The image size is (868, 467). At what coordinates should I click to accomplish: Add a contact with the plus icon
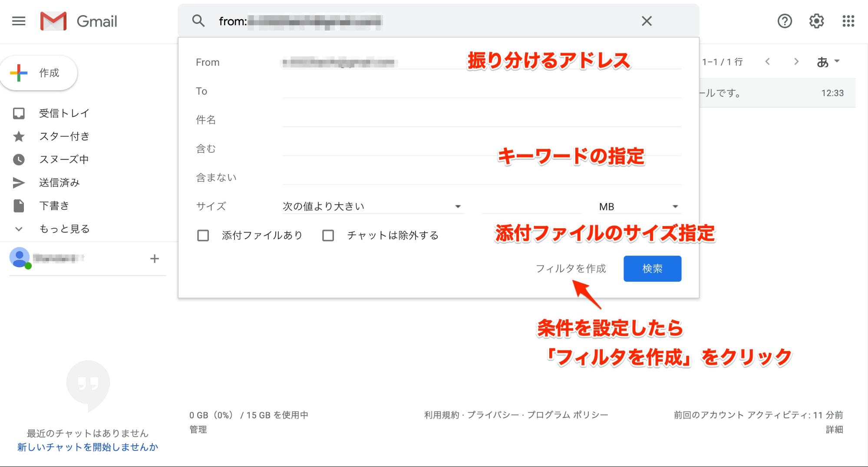click(x=155, y=259)
